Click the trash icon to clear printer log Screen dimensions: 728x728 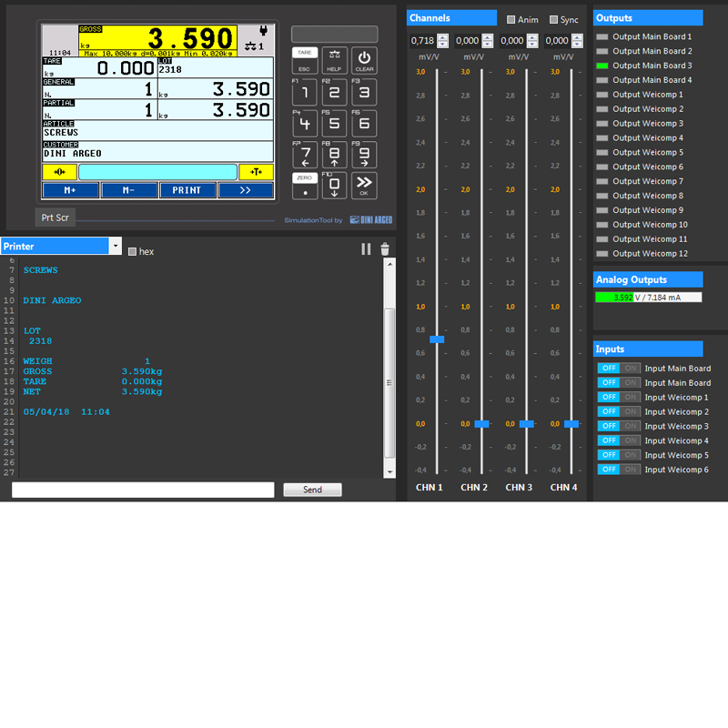click(385, 249)
